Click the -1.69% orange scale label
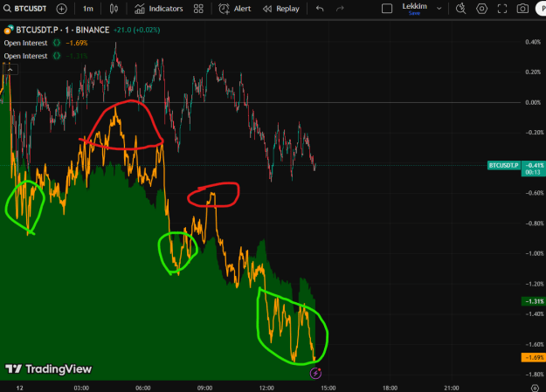 (534, 358)
